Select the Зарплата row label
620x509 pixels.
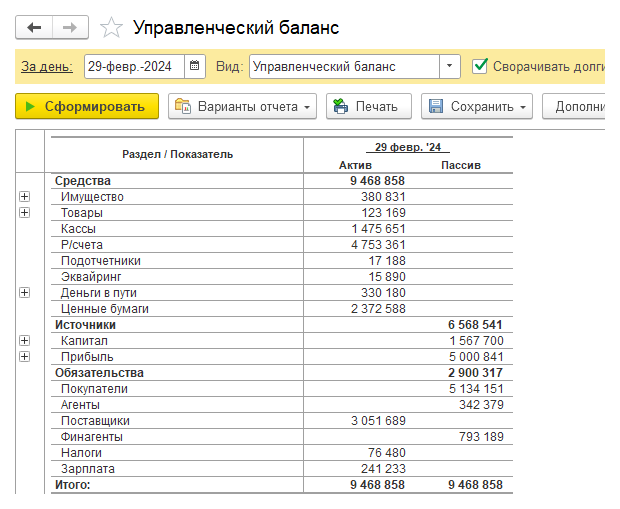click(x=88, y=469)
